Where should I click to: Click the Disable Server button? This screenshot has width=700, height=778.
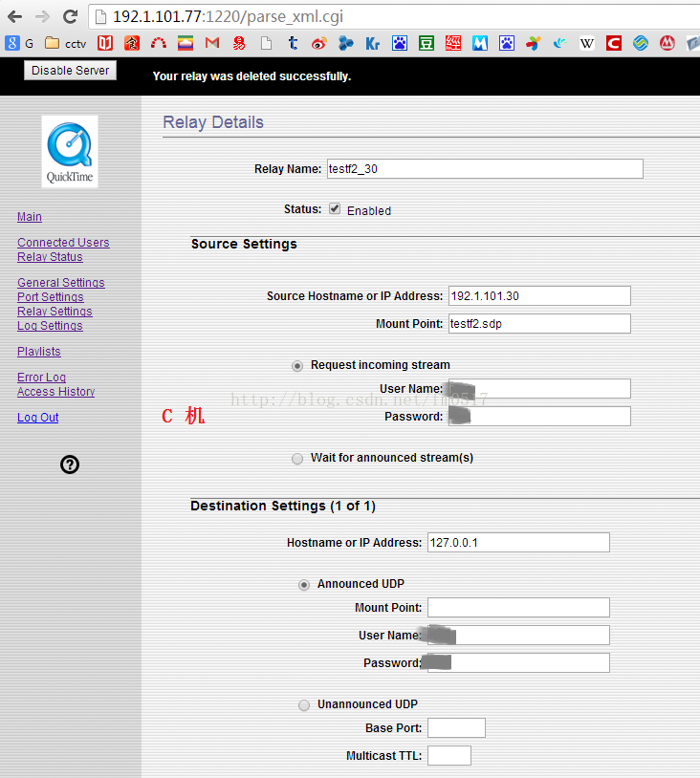(70, 71)
